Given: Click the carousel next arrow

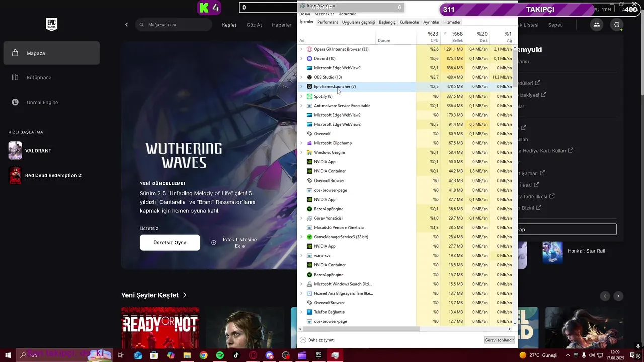Looking at the screenshot, I should click(x=619, y=296).
